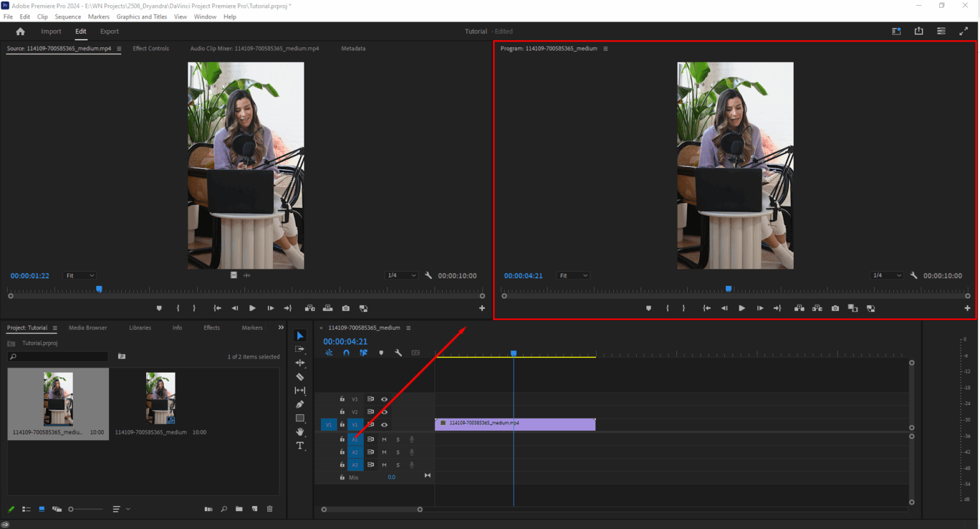
Task: Select the Razor tool in the timeline toolbar
Action: tap(300, 376)
